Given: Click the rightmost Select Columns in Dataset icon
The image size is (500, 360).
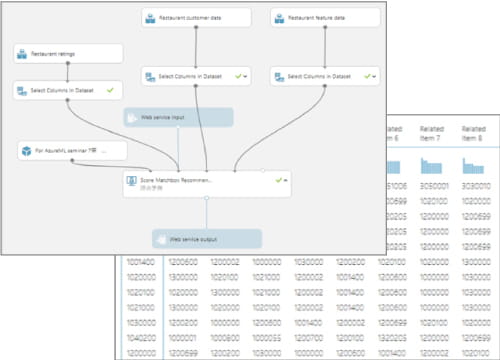Looking at the screenshot, I should tap(279, 77).
